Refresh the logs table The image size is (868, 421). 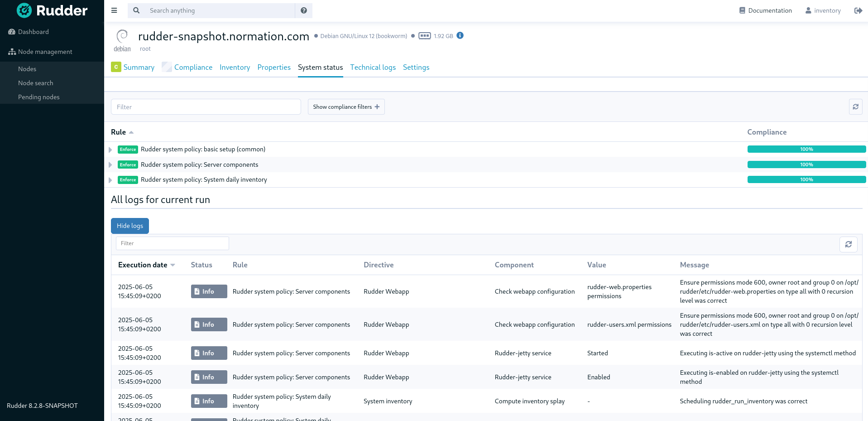849,244
